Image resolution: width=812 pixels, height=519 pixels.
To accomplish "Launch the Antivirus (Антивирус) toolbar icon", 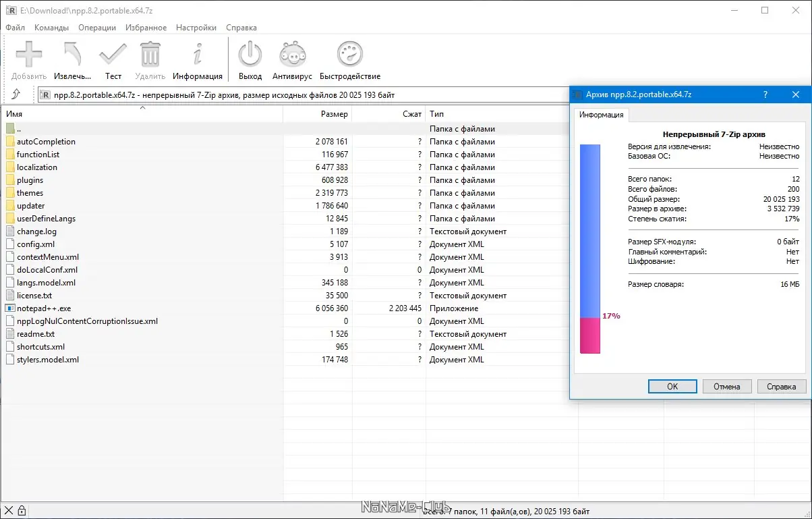I will tap(292, 55).
